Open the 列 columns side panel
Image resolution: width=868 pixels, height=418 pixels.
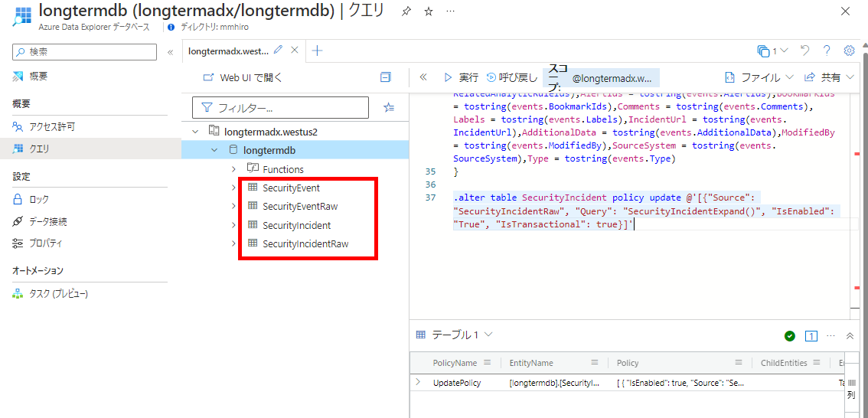click(x=852, y=389)
